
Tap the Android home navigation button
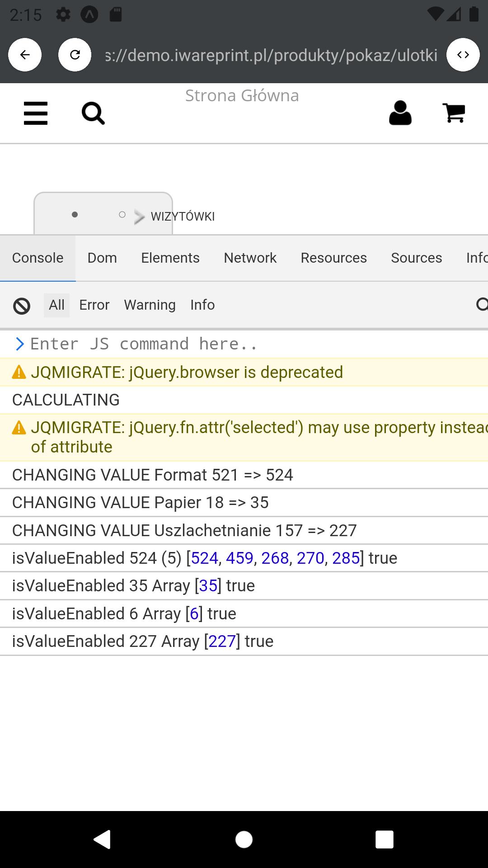coord(244,840)
